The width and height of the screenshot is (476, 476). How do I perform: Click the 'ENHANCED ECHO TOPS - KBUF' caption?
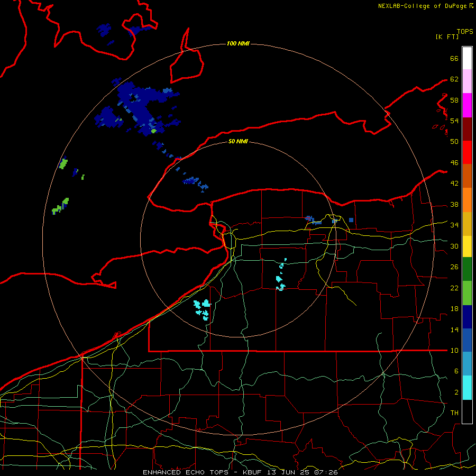[x=204, y=472]
